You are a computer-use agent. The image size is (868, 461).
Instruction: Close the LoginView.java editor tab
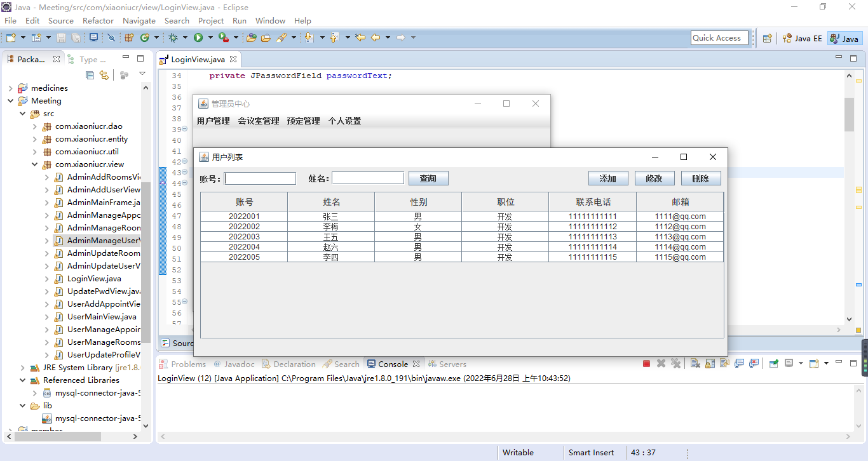coord(233,59)
